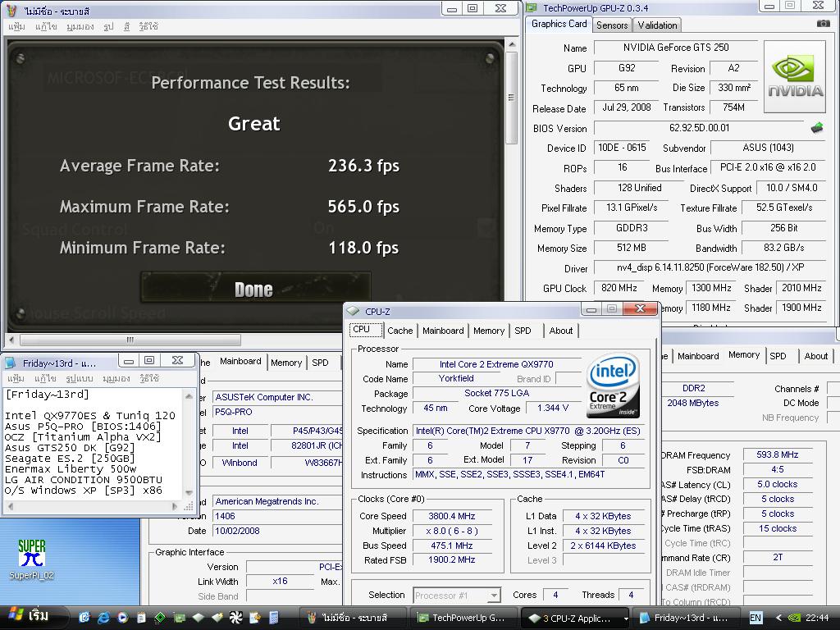Viewport: 840px width, 630px height.
Task: Click the BIOS Version 62.92.5D.00.01 field
Action: point(699,127)
